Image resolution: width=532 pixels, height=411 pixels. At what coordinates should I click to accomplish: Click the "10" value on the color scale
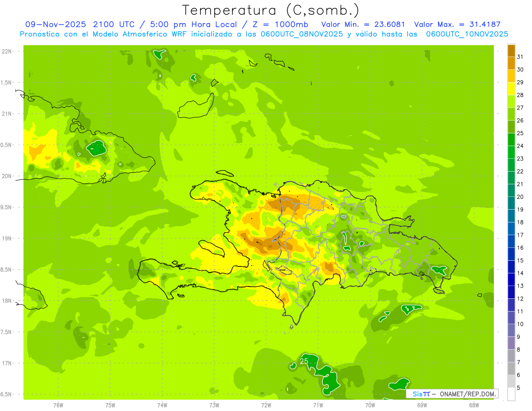pyautogui.click(x=520, y=324)
